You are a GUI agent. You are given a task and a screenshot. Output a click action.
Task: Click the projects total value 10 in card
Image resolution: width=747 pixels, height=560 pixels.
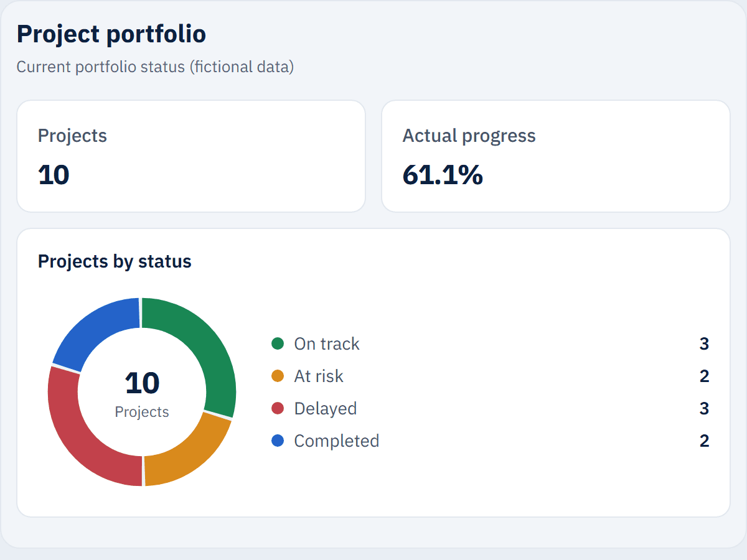point(54,175)
